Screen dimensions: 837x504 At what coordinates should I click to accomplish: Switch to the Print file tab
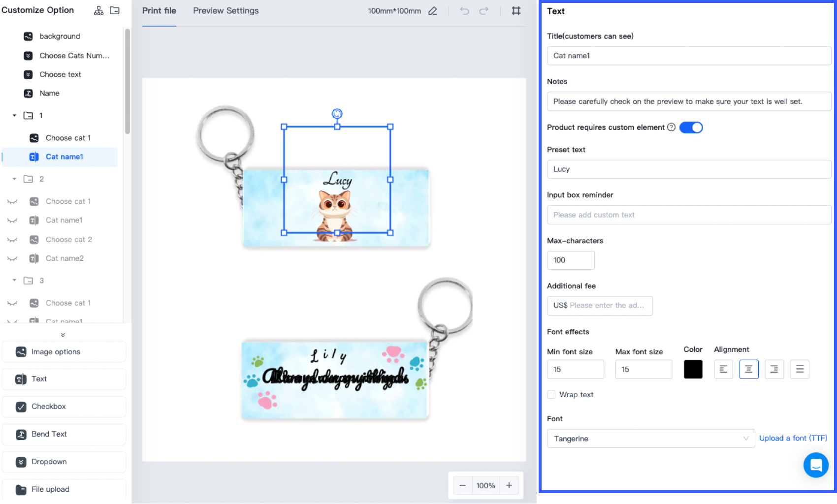pyautogui.click(x=159, y=11)
